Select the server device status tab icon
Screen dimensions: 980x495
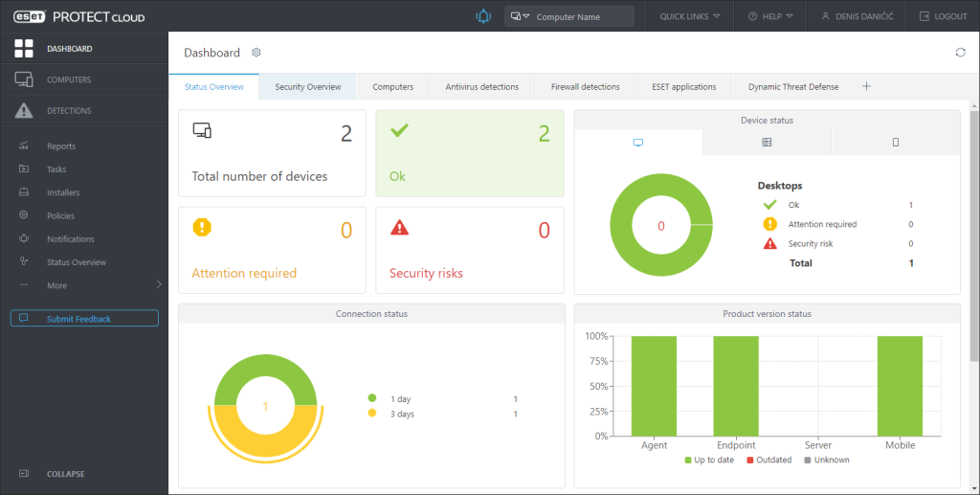coord(767,143)
